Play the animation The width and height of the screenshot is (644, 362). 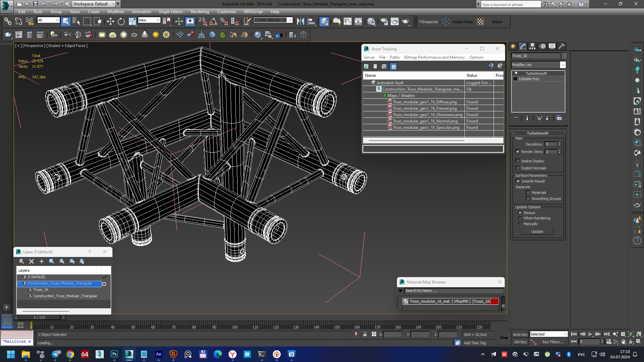tap(590, 334)
